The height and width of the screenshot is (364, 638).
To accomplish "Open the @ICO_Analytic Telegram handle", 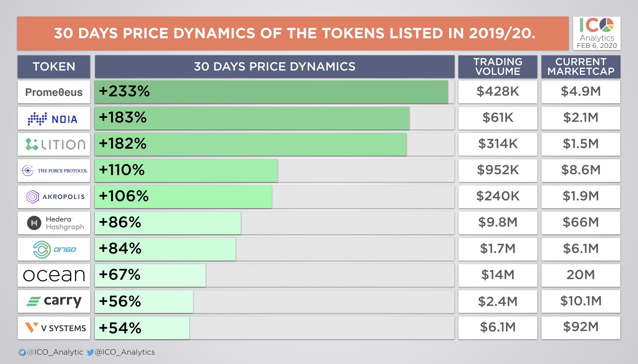I will 55,352.
